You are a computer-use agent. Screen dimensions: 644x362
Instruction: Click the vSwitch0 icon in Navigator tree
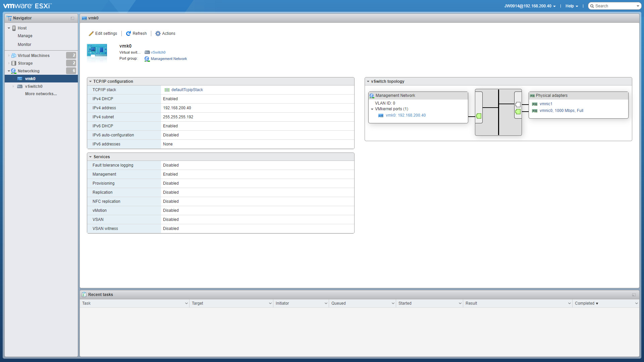(x=20, y=86)
